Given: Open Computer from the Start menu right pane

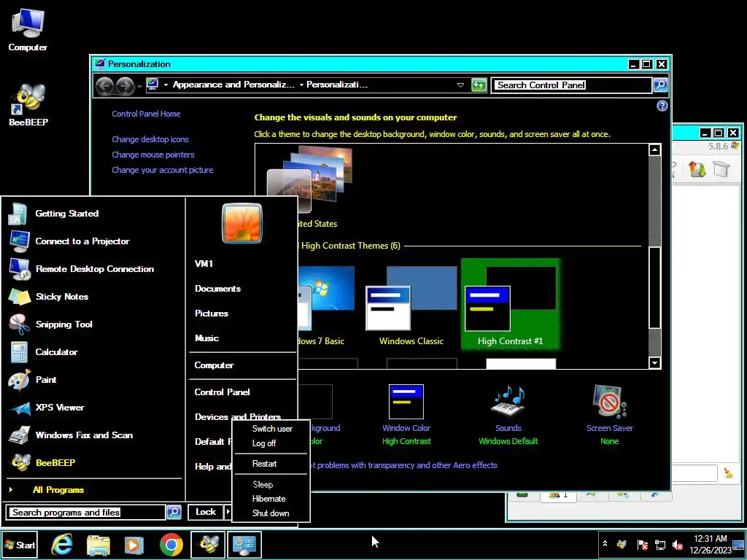Looking at the screenshot, I should pos(214,365).
